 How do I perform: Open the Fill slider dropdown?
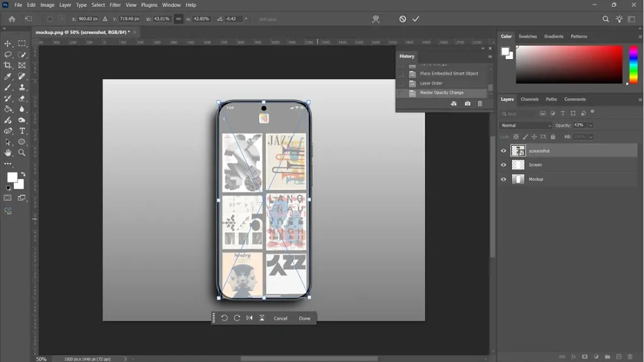[x=591, y=137]
